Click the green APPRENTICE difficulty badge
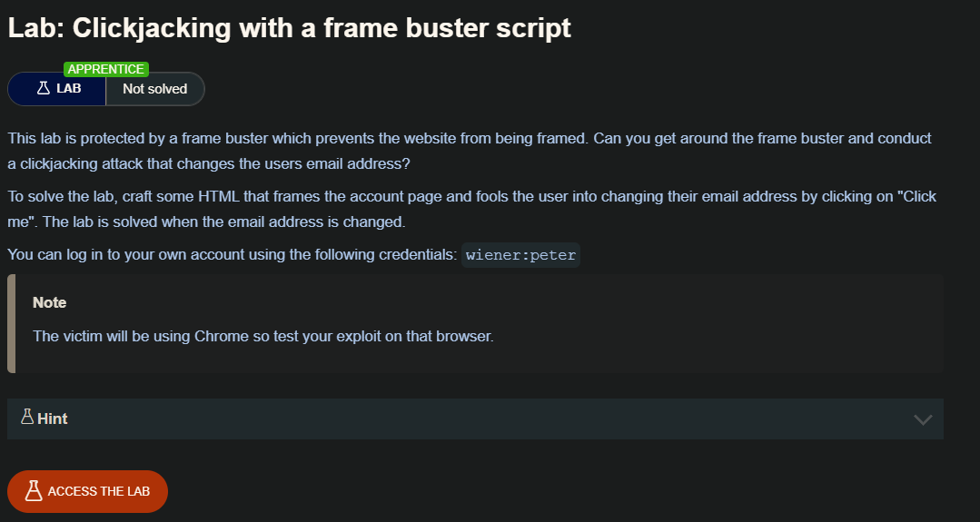 [x=105, y=69]
